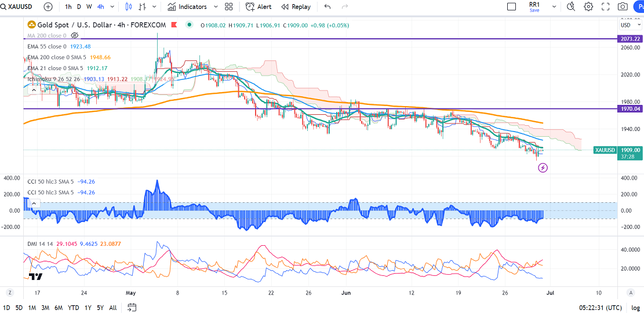Switch to the W weekly timeframe
The height and width of the screenshot is (313, 644).
89,6
